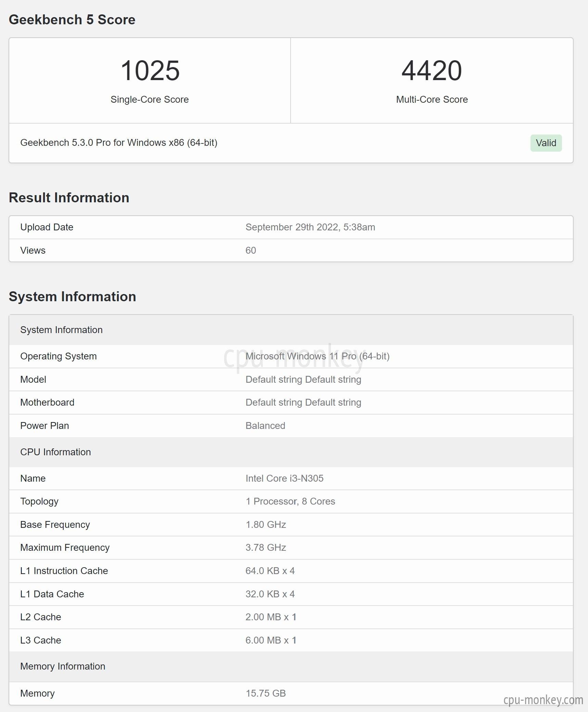Viewport: 588px width, 712px height.
Task: Click the Motherboard Default string value
Action: 304,403
